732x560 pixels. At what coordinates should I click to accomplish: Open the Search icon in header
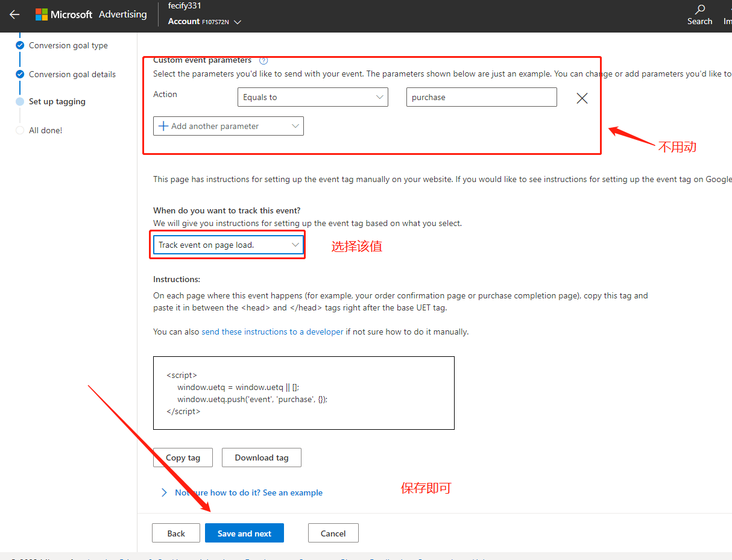click(699, 14)
